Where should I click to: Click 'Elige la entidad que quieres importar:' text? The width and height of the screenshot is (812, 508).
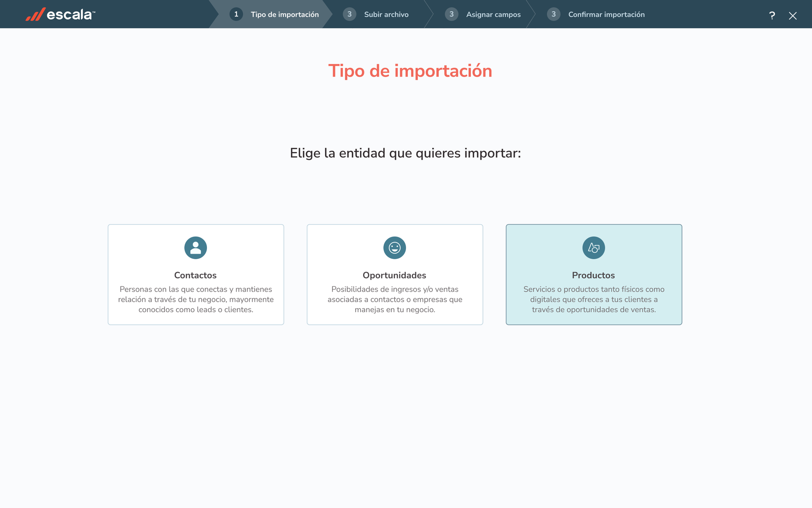pos(406,153)
